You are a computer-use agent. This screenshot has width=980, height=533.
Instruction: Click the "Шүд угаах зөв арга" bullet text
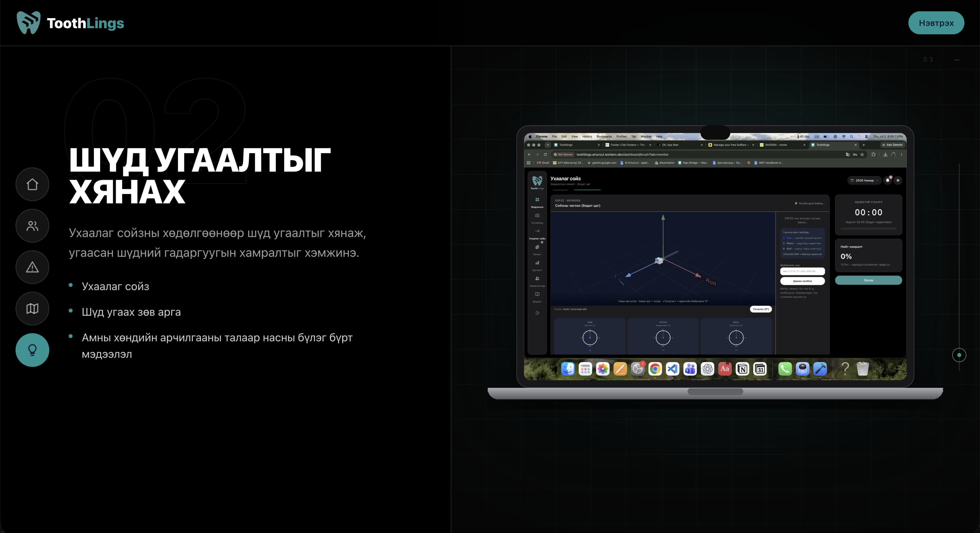click(x=131, y=312)
